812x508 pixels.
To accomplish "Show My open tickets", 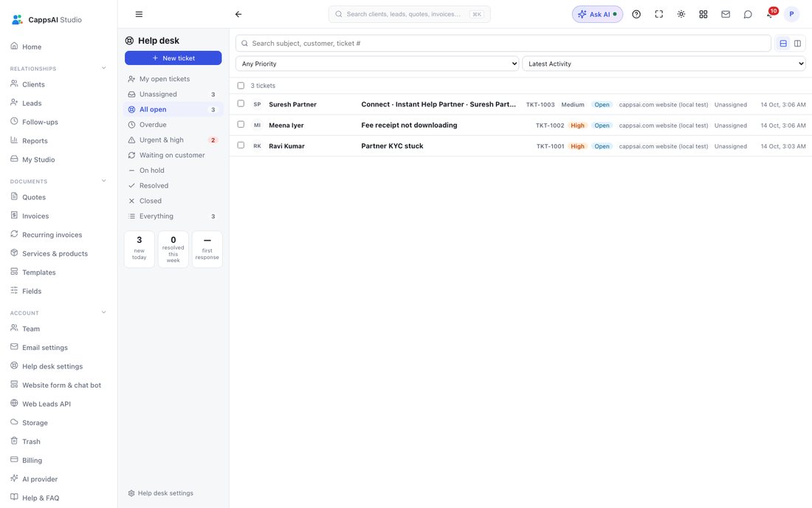I will [x=173, y=79].
